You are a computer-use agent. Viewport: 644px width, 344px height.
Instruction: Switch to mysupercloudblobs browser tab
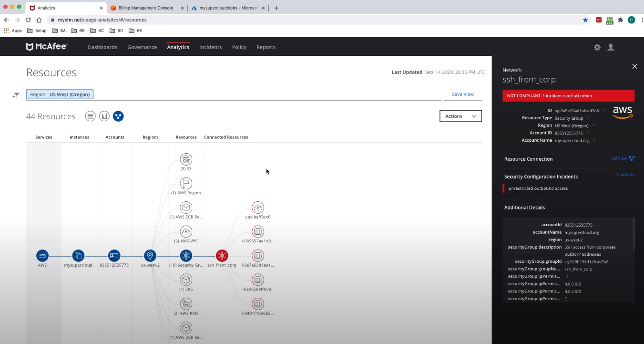[228, 8]
